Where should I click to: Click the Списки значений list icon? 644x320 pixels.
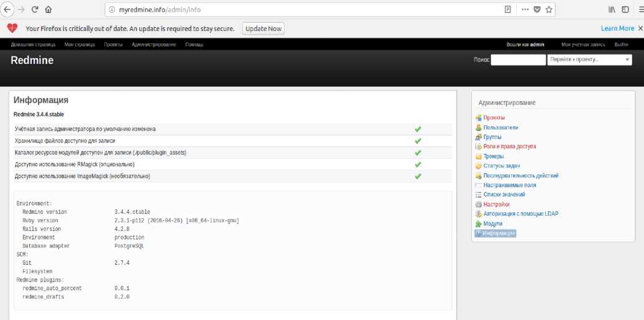tap(478, 195)
